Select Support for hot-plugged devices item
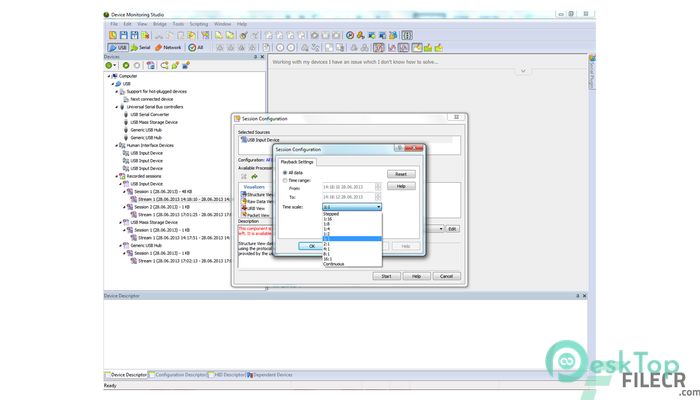Viewport: 700px width, 400px height. (x=156, y=92)
